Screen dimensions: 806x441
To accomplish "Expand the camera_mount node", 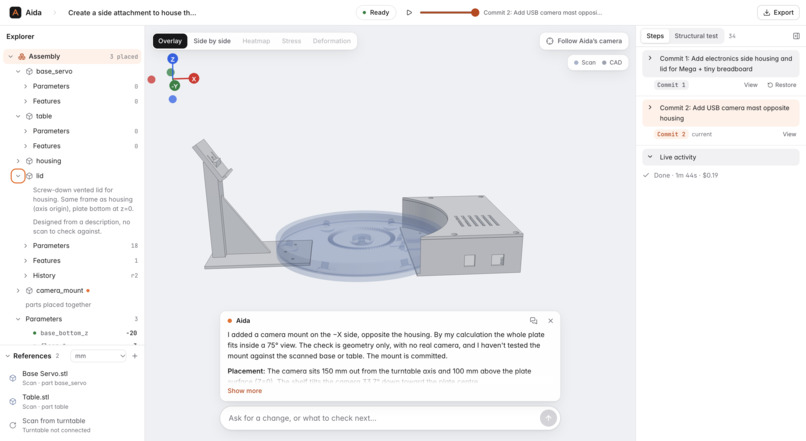I will point(18,290).
